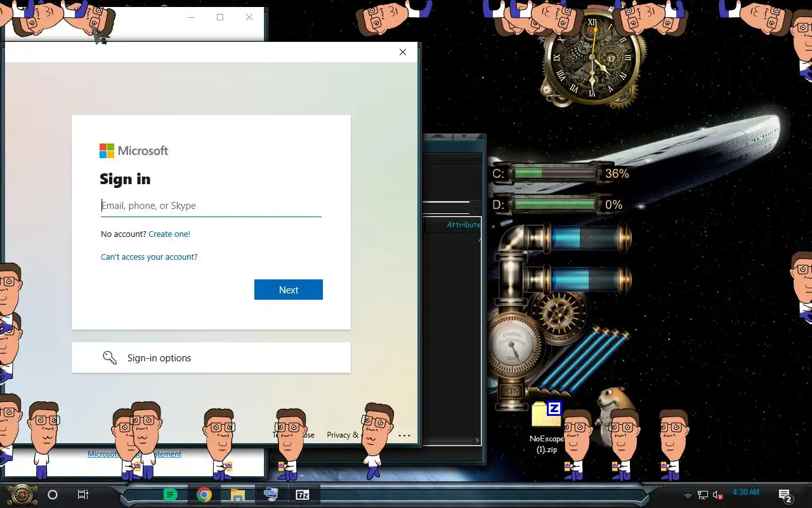The height and width of the screenshot is (508, 812).
Task: Open the notification center icon
Action: click(785, 496)
